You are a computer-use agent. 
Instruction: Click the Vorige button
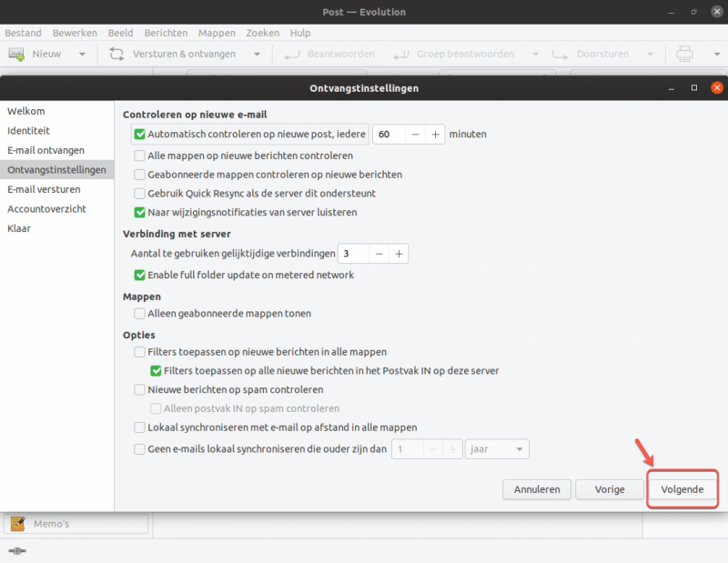click(x=609, y=489)
